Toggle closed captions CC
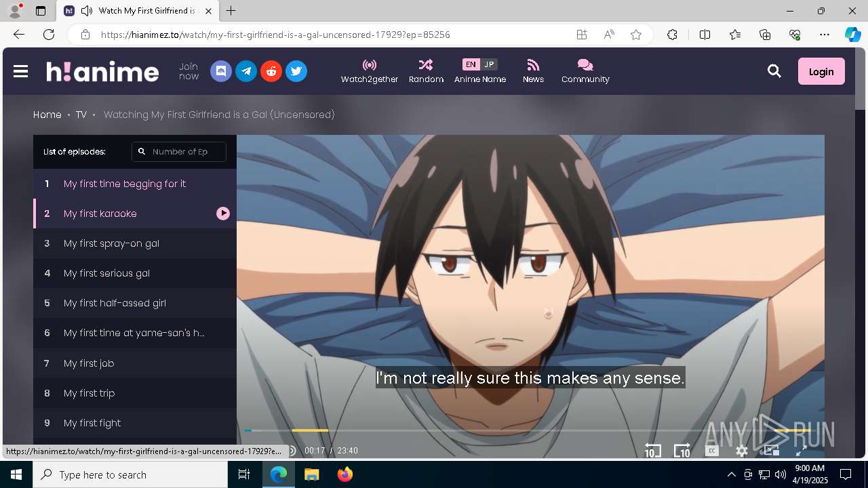868x488 pixels. pos(711,451)
